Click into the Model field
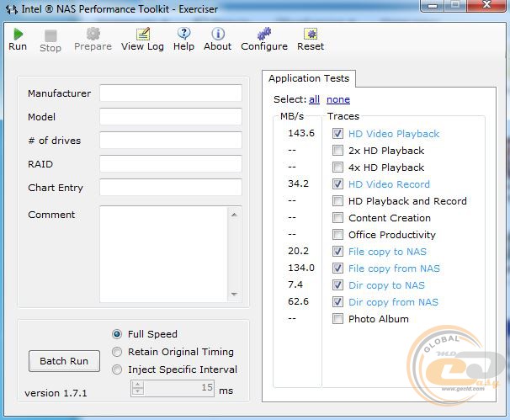Screen dimensions: 510x420 click(x=171, y=117)
